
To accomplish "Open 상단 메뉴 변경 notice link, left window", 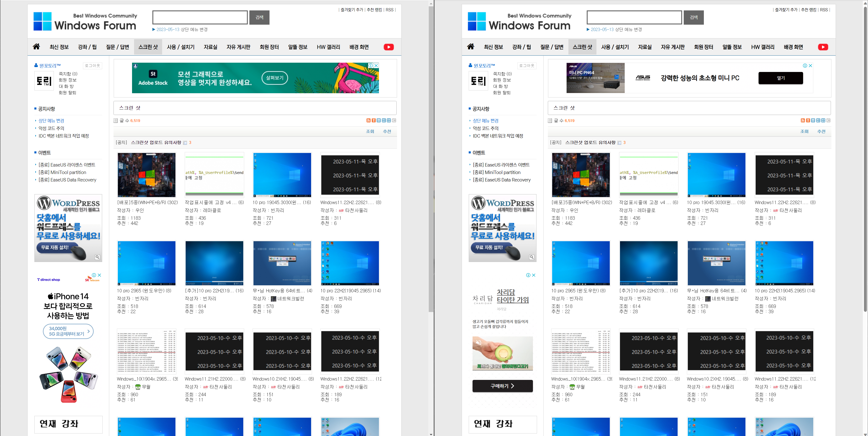I will pyautogui.click(x=51, y=121).
